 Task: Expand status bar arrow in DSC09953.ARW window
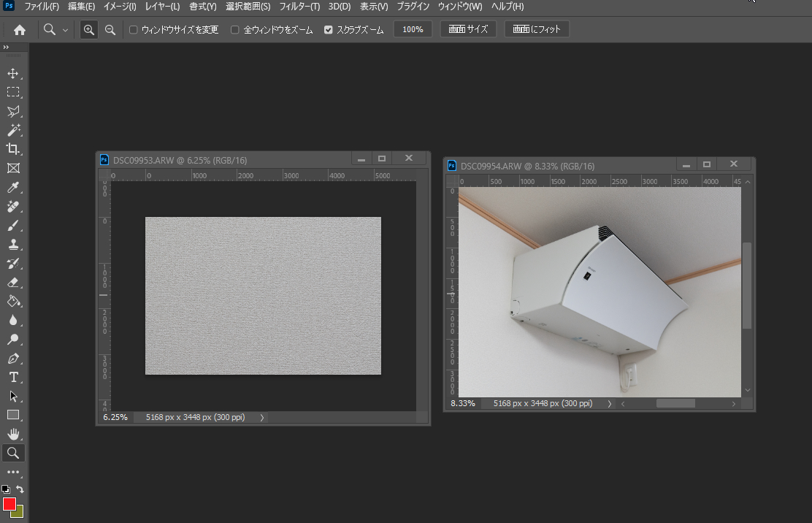262,418
